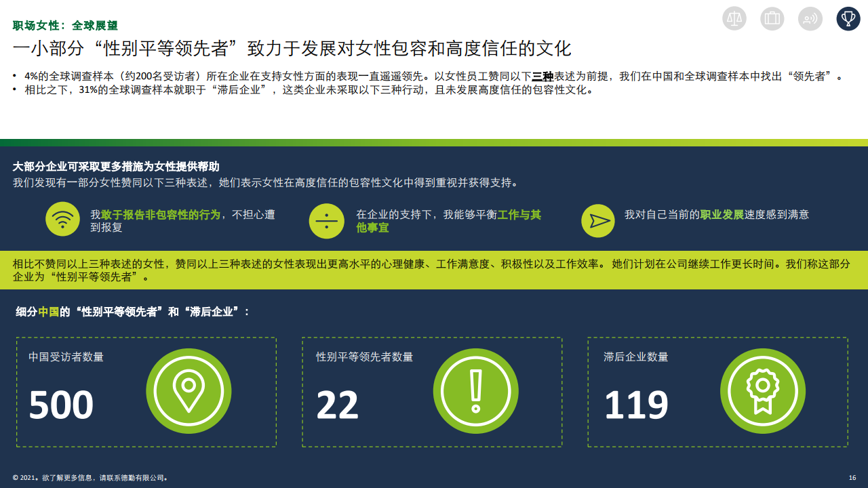868x488 pixels.
Task: Select the exclamation mark circle icon
Action: tap(475, 391)
